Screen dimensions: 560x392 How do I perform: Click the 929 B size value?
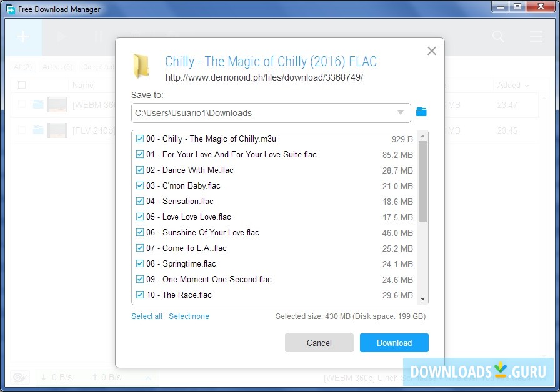point(402,139)
